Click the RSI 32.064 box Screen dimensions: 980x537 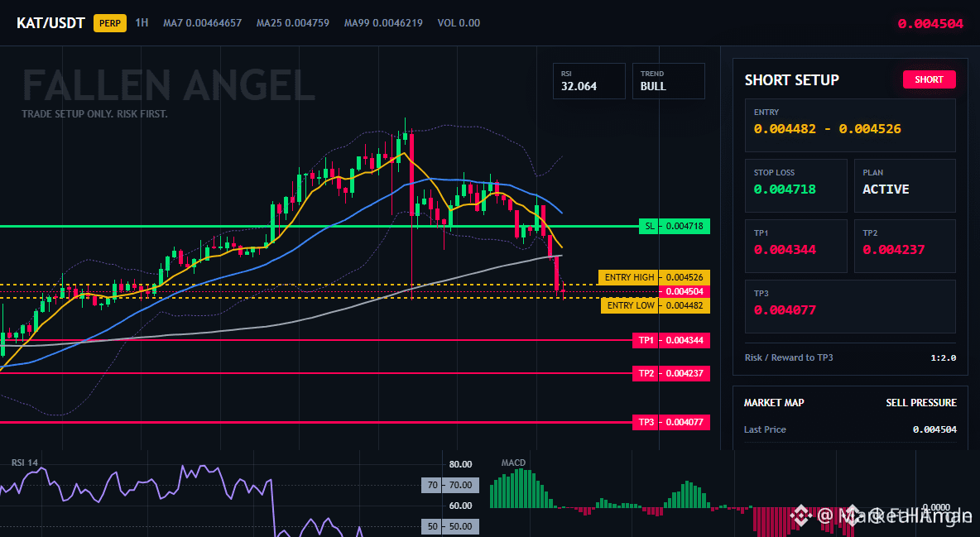coord(588,80)
